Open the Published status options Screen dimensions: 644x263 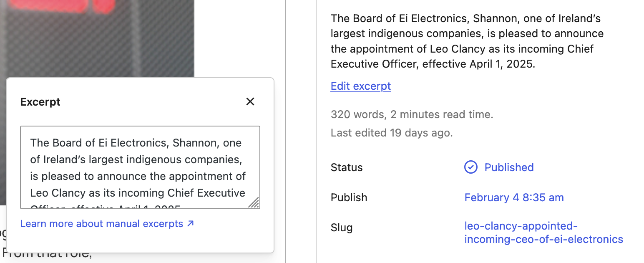click(509, 167)
